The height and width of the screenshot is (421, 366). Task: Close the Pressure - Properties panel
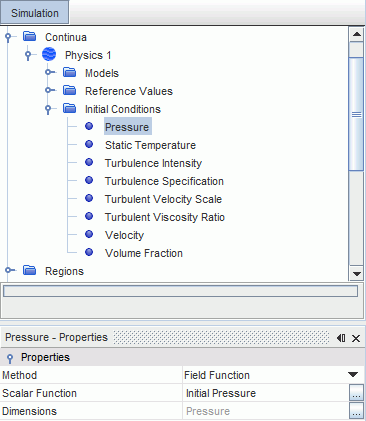[356, 338]
